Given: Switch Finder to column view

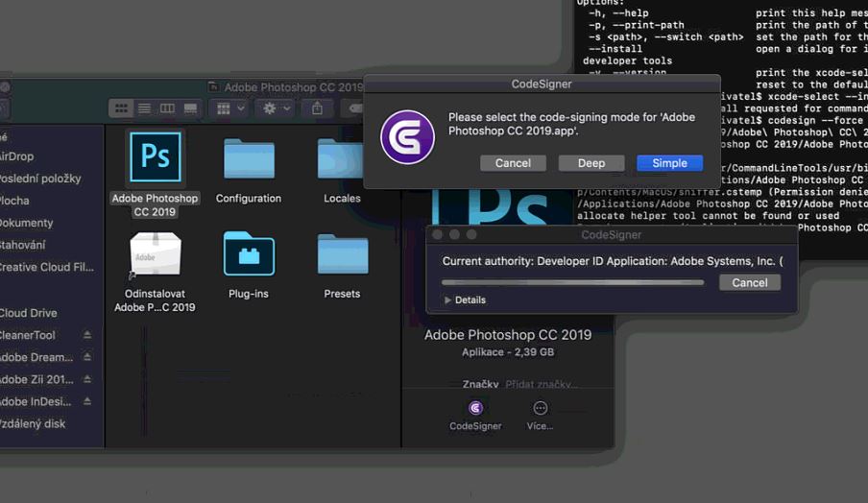Looking at the screenshot, I should pos(167,108).
